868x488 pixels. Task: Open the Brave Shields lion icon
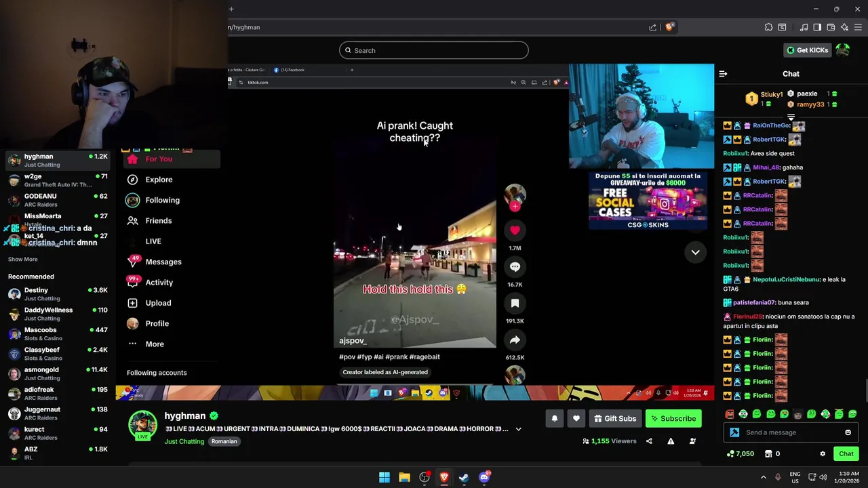[669, 27]
